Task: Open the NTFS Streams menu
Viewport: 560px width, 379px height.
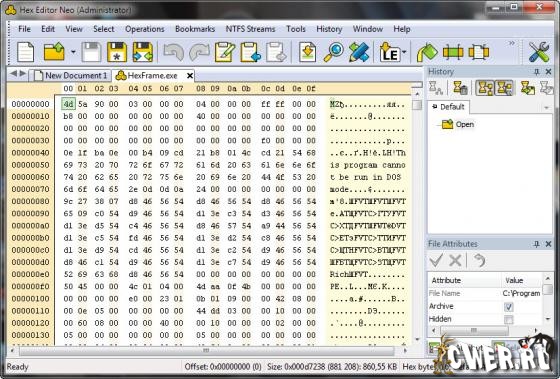Action: click(250, 29)
